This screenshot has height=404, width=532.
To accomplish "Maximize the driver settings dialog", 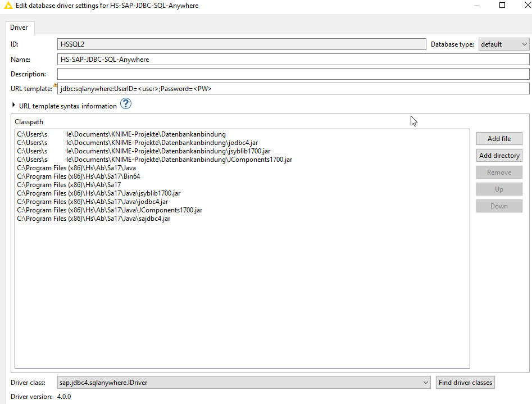I will click(502, 5).
